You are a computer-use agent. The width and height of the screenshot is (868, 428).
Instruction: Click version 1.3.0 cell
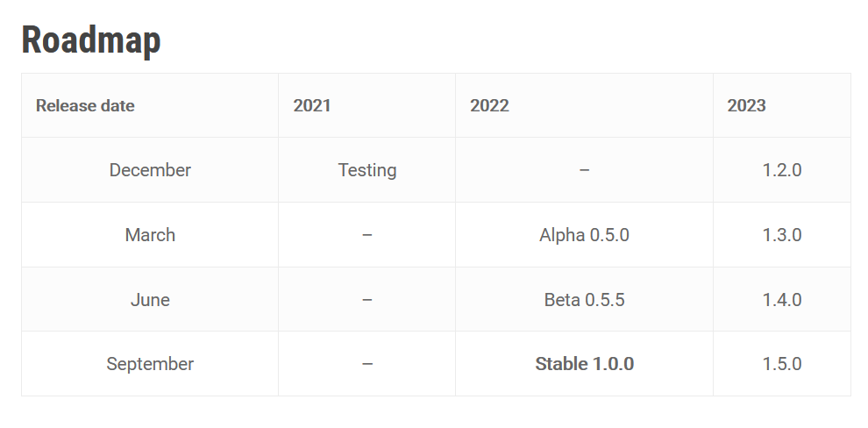pos(782,235)
